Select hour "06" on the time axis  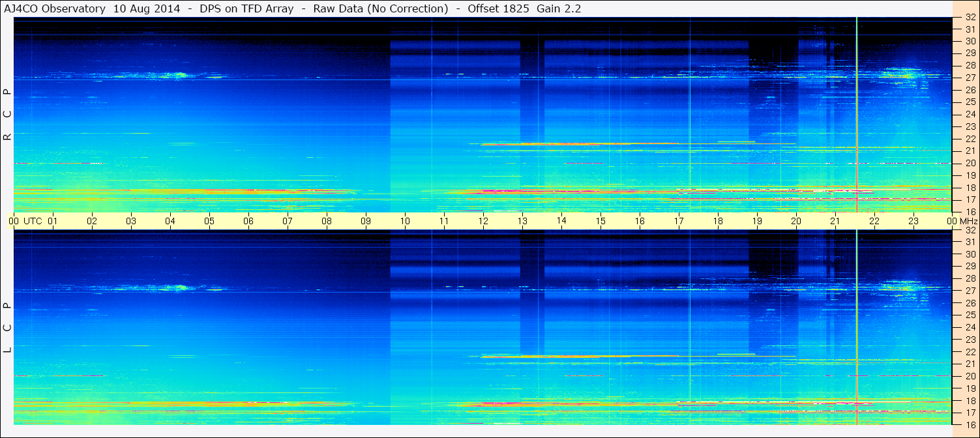248,221
